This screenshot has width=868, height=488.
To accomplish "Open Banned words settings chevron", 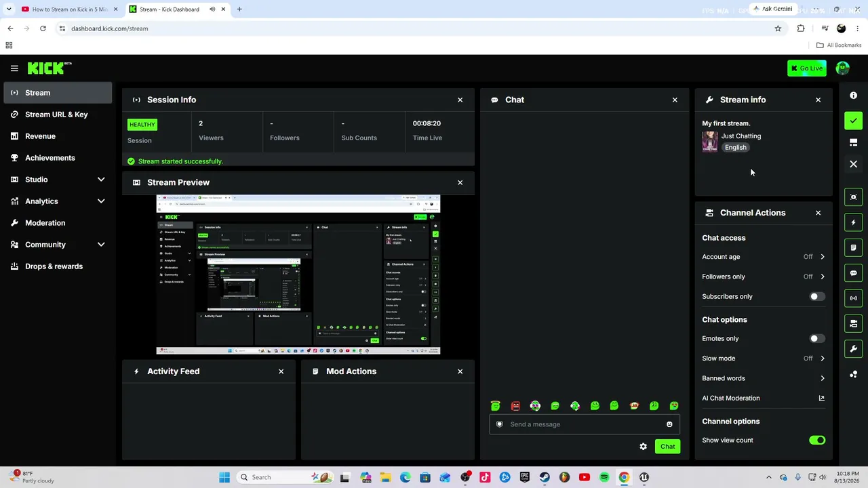I will click(x=823, y=378).
